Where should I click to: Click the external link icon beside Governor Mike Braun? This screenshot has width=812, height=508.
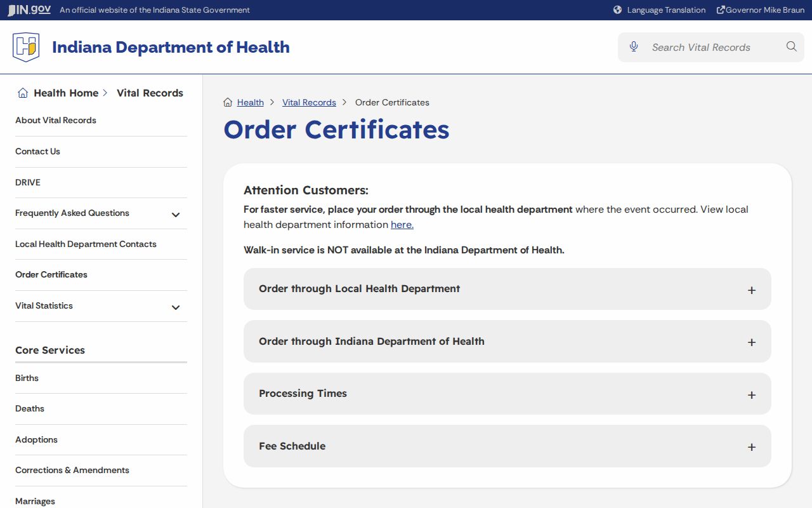click(721, 10)
